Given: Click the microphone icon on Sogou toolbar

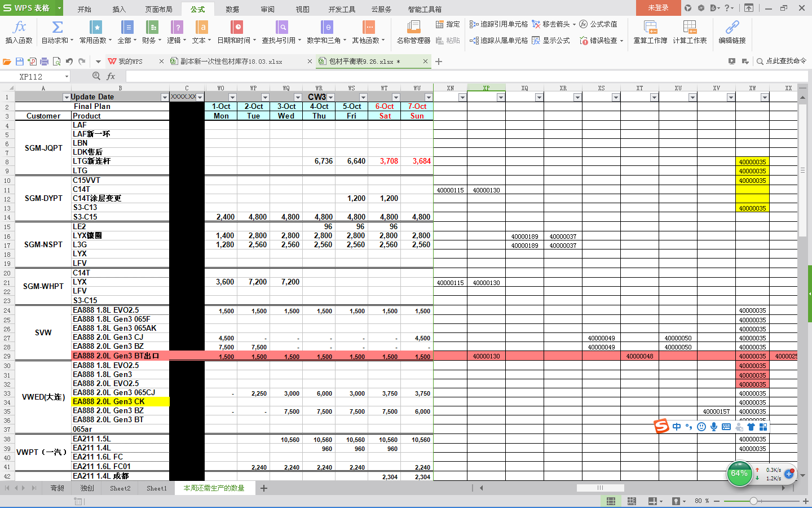Looking at the screenshot, I should (x=714, y=427).
